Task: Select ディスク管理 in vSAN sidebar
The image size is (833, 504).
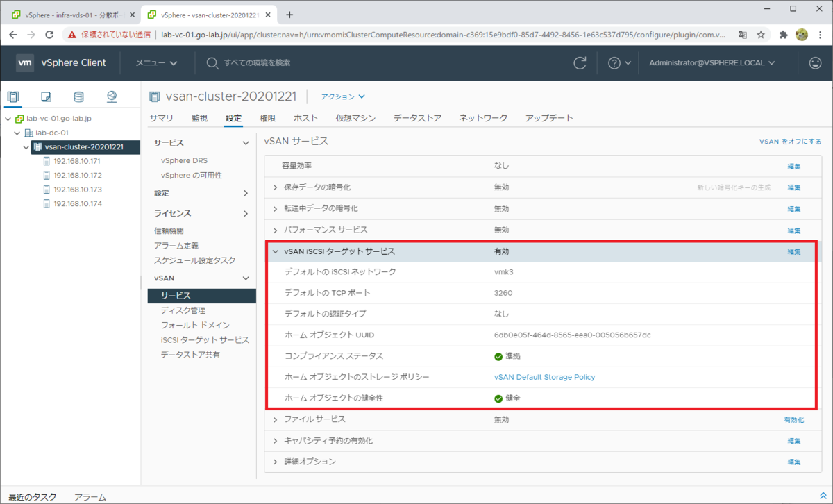Action: [183, 310]
